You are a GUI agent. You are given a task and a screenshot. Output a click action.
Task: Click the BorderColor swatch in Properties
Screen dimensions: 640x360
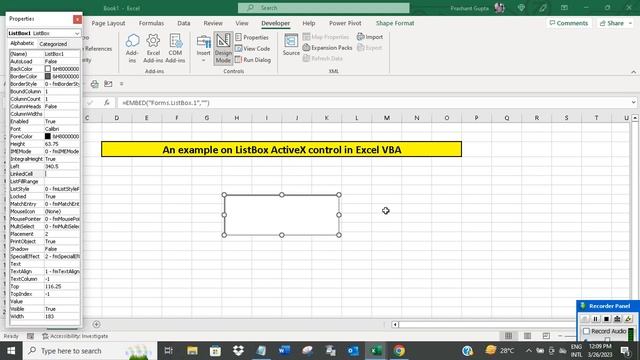[x=48, y=76]
